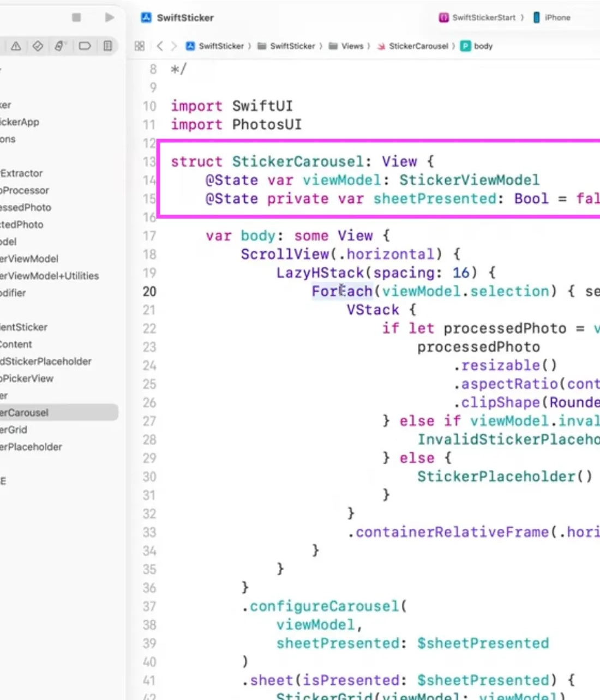Click line number 17 in the gutter
This screenshot has height=700, width=600.
point(149,236)
